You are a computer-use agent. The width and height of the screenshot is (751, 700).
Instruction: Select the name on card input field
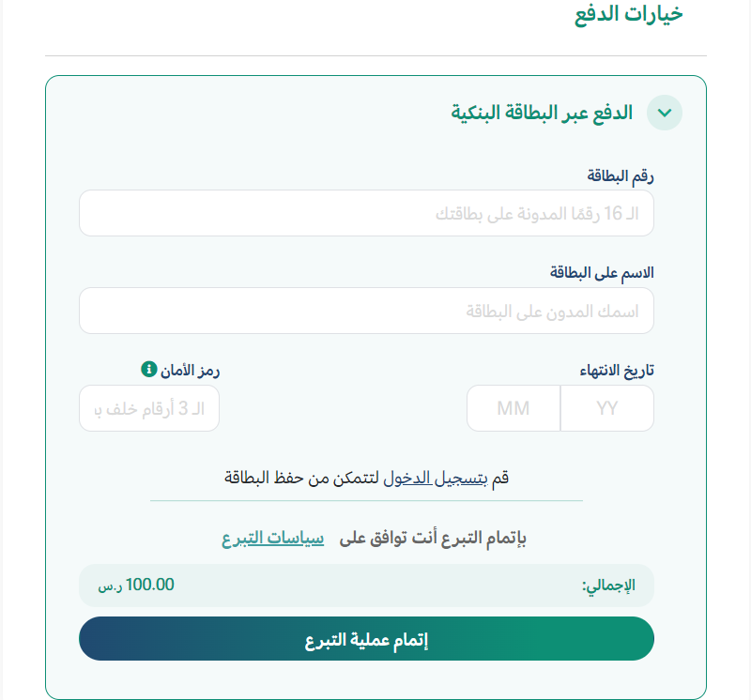point(366,311)
